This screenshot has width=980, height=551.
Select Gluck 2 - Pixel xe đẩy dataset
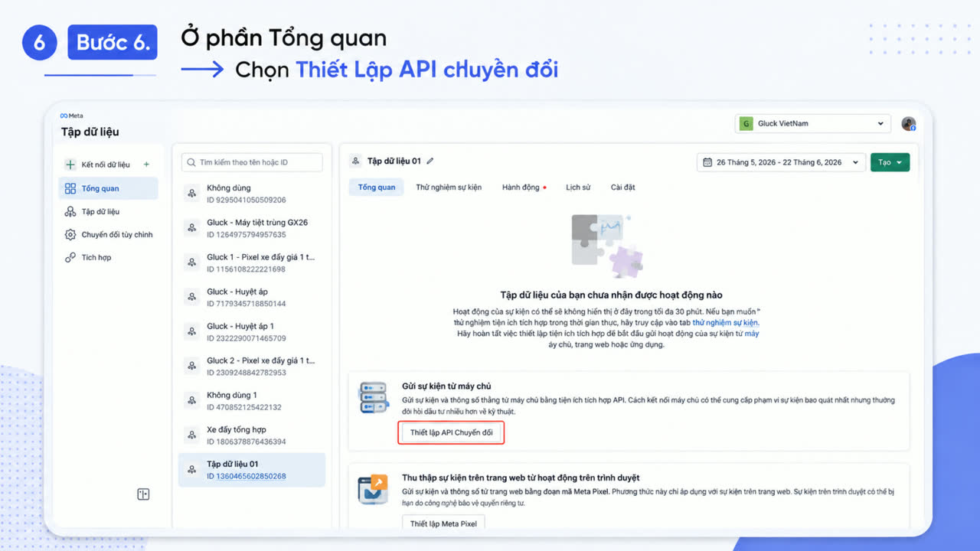[x=252, y=366]
